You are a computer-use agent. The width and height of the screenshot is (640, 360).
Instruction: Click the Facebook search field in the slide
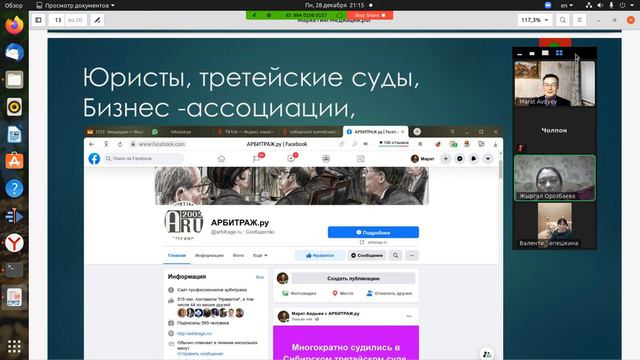[x=144, y=158]
